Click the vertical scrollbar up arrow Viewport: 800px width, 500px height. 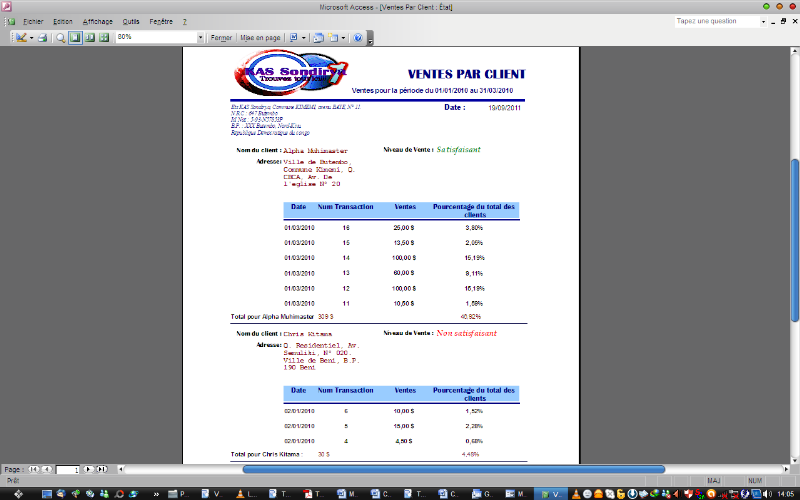[x=794, y=52]
